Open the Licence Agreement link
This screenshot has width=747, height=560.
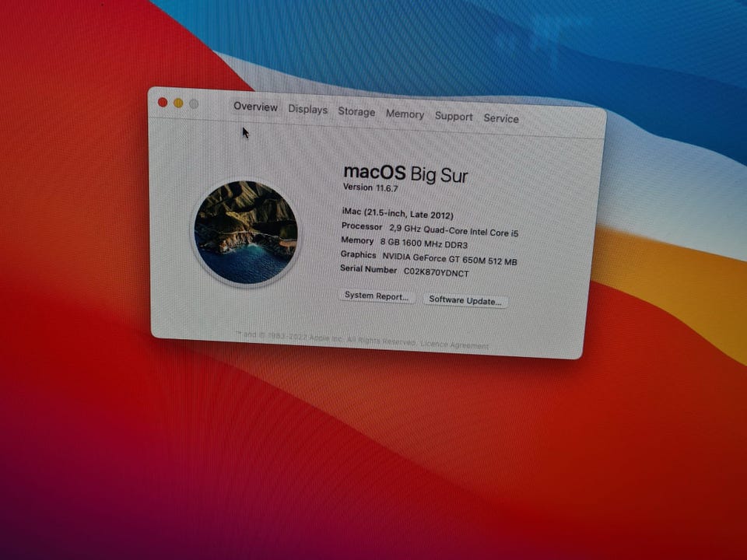pos(454,345)
